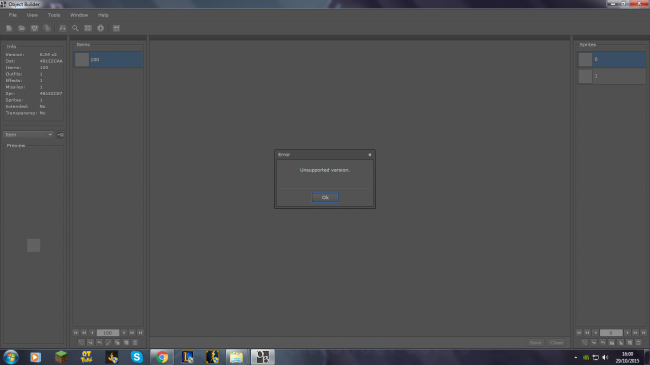Go to the next sprite in Sprites navigation

[x=627, y=333]
